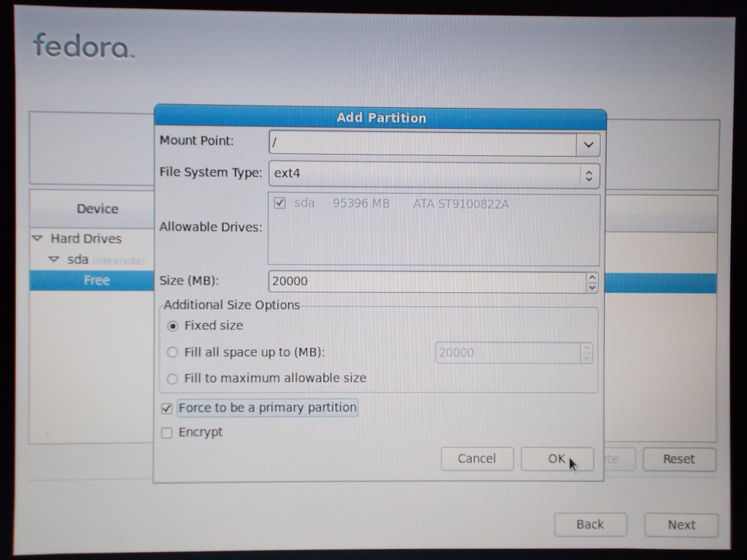This screenshot has width=747, height=560.
Task: Click the Size (MB) input field
Action: (427, 281)
